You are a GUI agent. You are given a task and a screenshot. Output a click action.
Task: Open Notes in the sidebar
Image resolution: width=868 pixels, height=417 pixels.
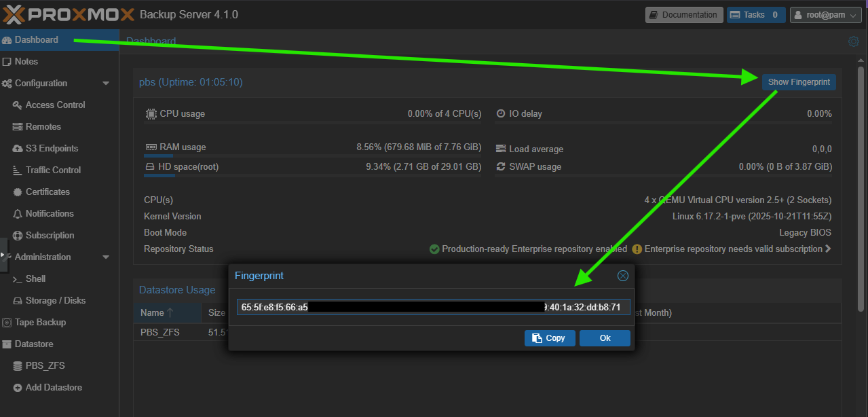[26, 61]
